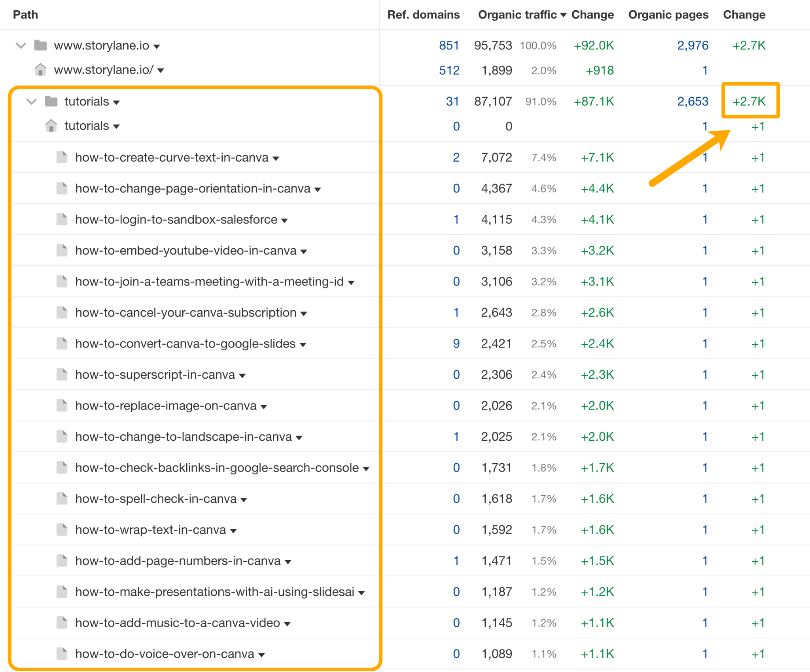Click the Ref. domains column header
This screenshot has width=810, height=672.
point(423,15)
